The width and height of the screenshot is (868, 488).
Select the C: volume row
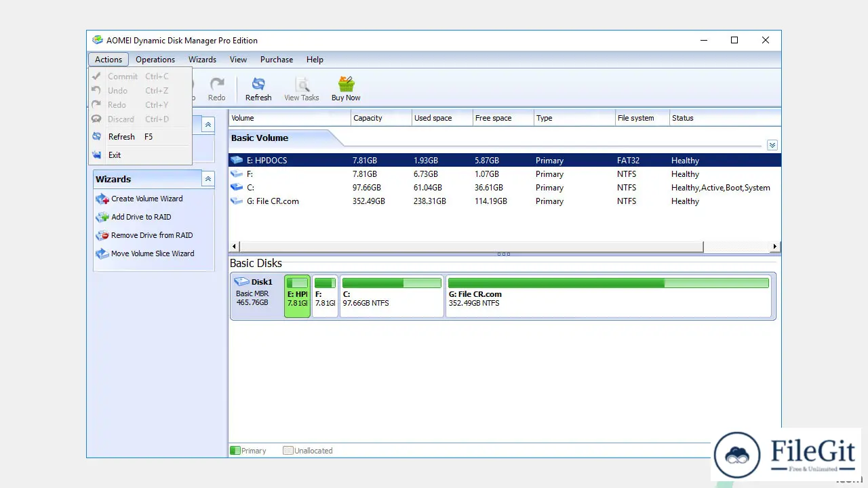click(x=505, y=188)
